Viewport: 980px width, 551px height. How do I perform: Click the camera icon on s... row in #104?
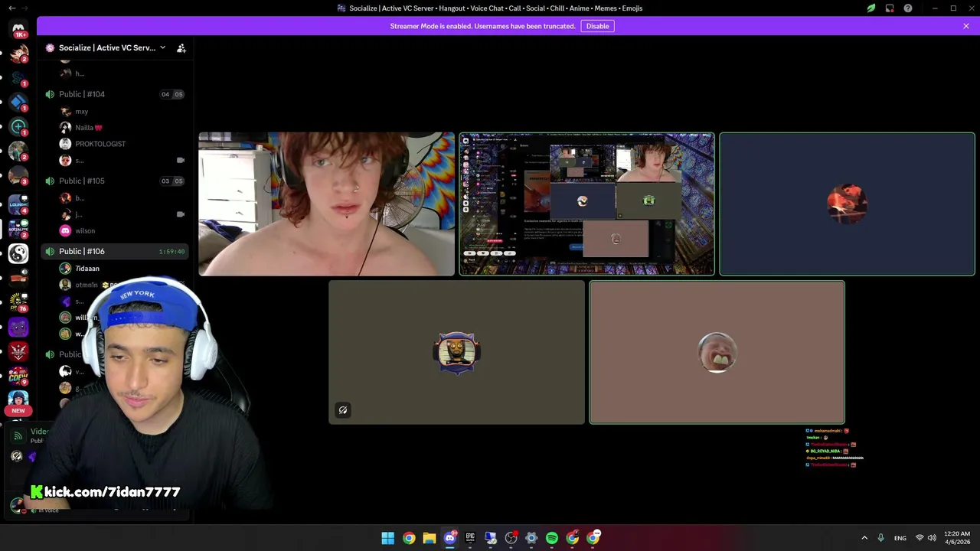(181, 161)
